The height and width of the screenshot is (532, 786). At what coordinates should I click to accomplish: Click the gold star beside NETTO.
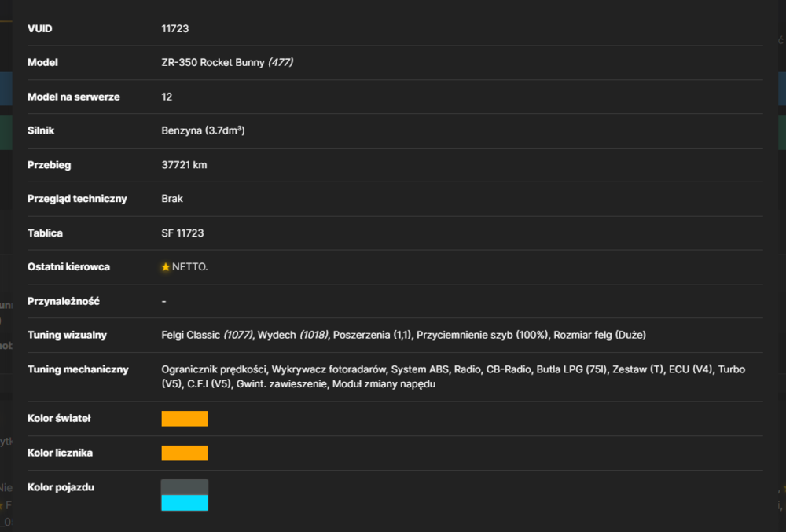(166, 267)
